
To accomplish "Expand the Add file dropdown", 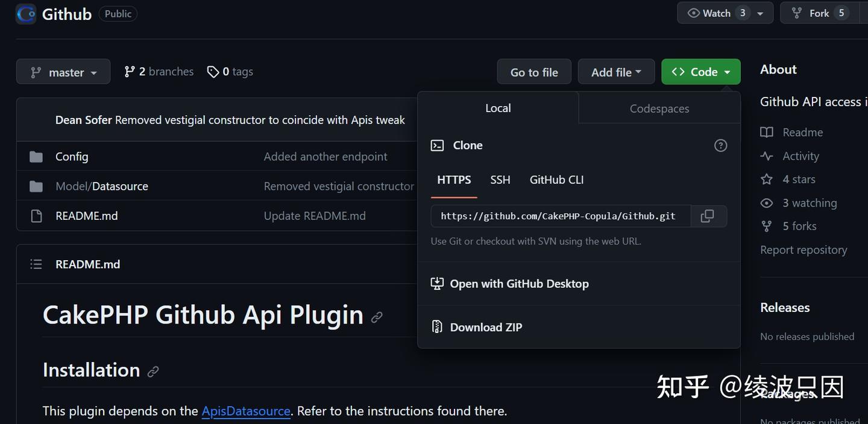I will click(x=616, y=72).
